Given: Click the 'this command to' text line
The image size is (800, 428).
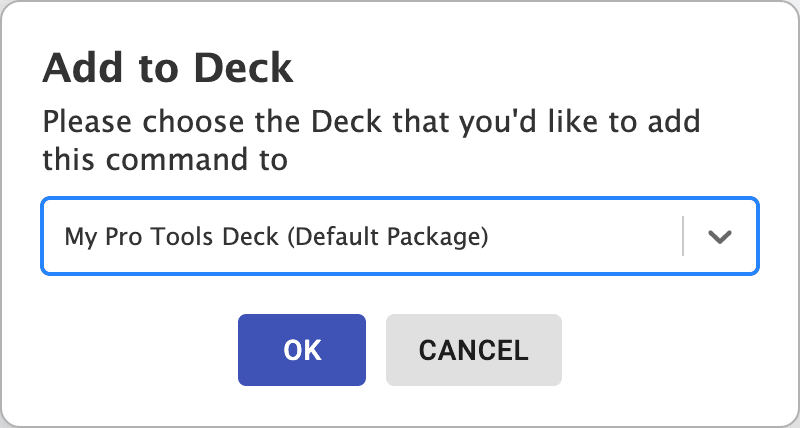Looking at the screenshot, I should tap(165, 160).
